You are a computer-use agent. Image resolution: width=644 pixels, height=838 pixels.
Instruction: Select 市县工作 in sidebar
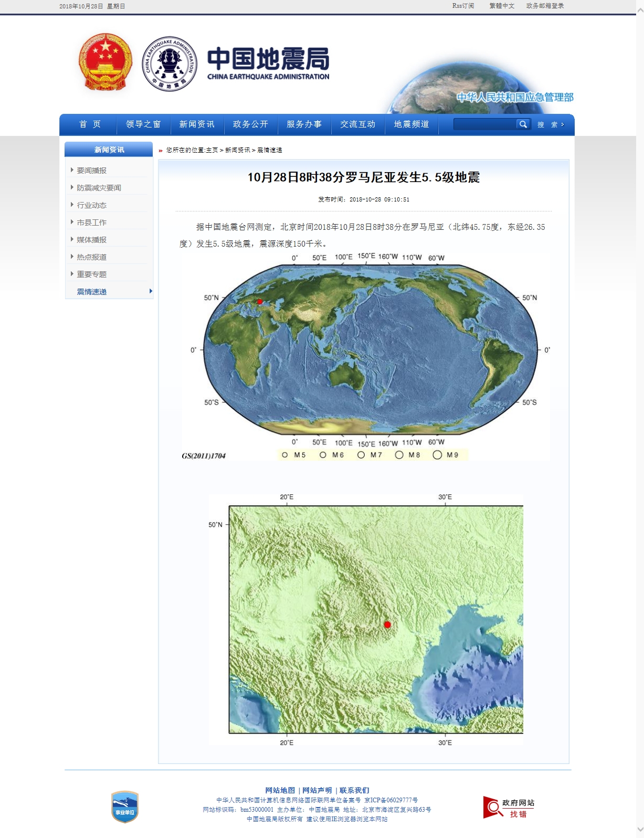pyautogui.click(x=91, y=222)
